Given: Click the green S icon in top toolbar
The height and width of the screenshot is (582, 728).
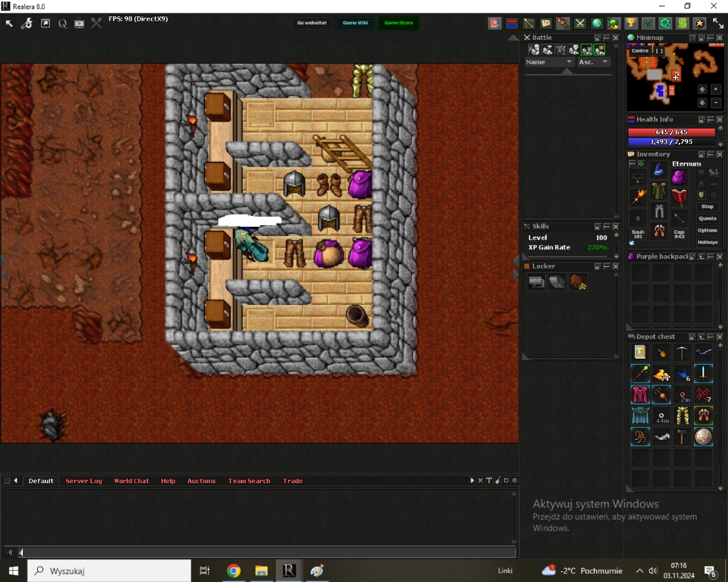Looking at the screenshot, I should click(x=682, y=23).
